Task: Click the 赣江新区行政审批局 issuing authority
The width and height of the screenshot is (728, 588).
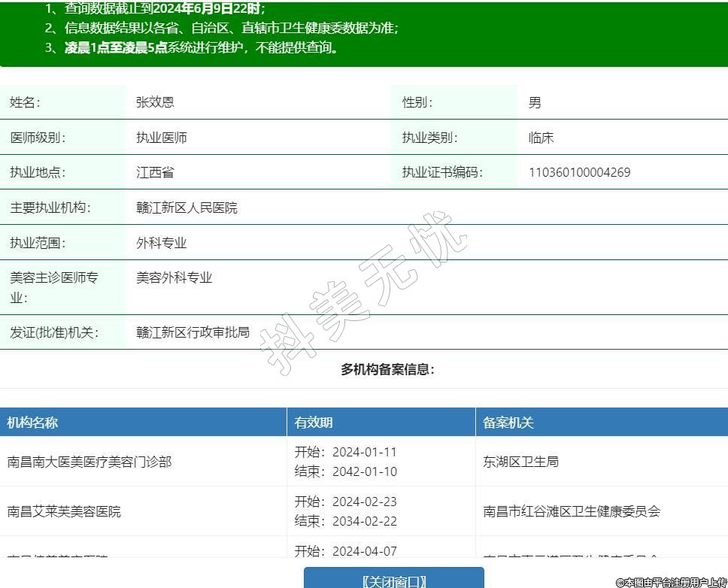Action: pyautogui.click(x=193, y=332)
